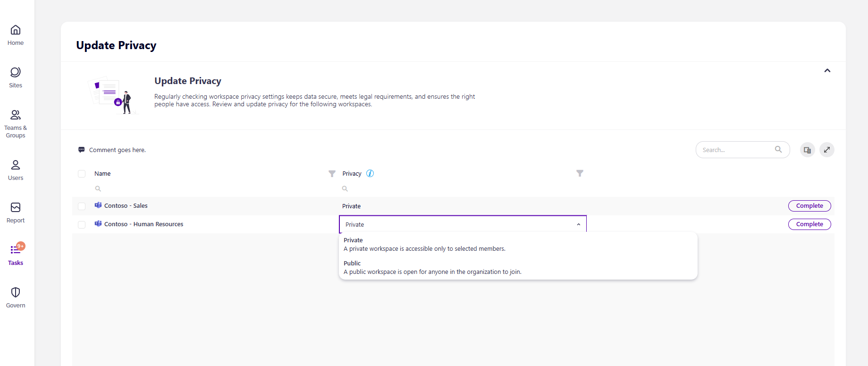Image resolution: width=868 pixels, height=366 pixels.
Task: Open Teams & Groups section
Action: coord(16,124)
